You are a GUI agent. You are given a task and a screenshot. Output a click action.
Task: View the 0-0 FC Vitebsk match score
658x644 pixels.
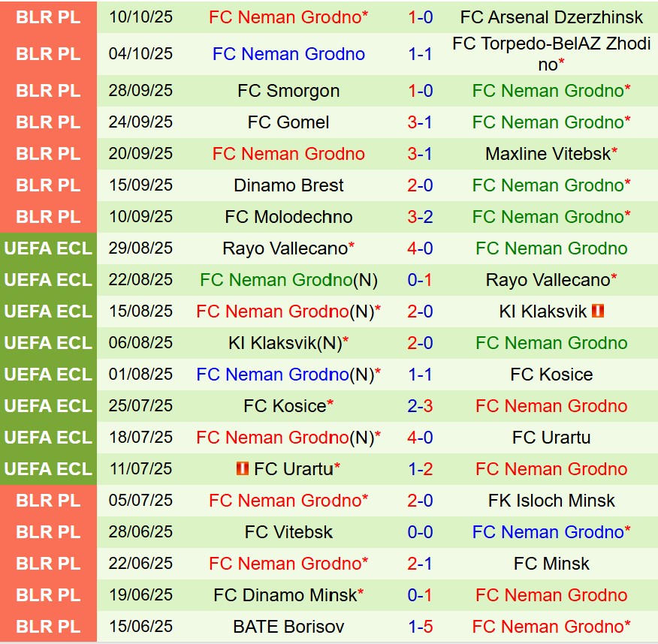tap(420, 531)
